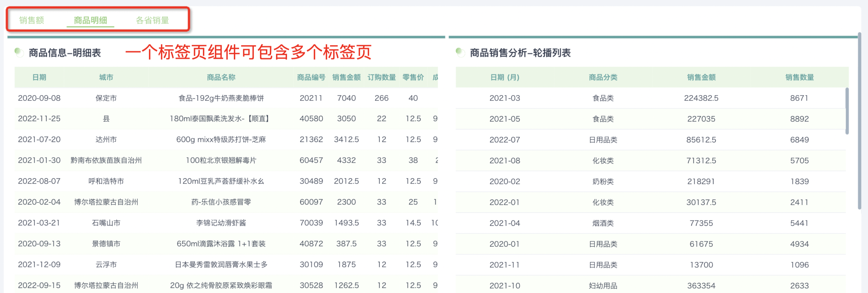Click the 商品名称 column header
Viewport: 868px width, 293px height.
[x=221, y=77]
